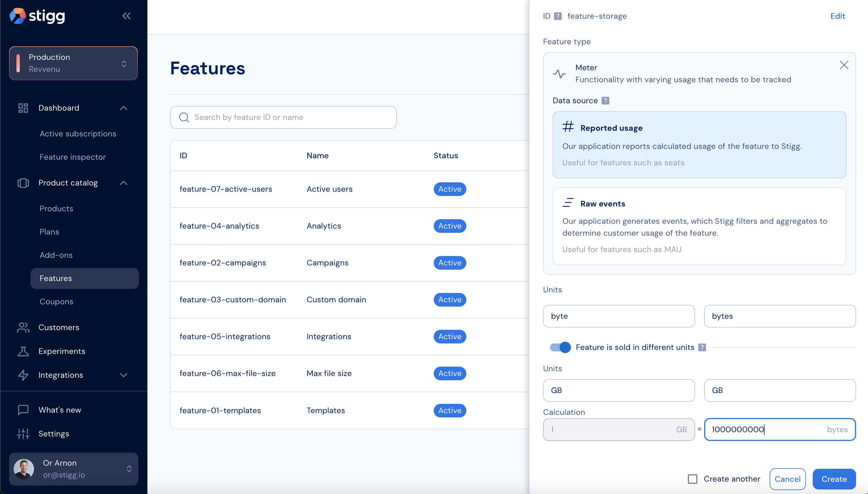Go to Coupons in sidebar

[x=56, y=302]
